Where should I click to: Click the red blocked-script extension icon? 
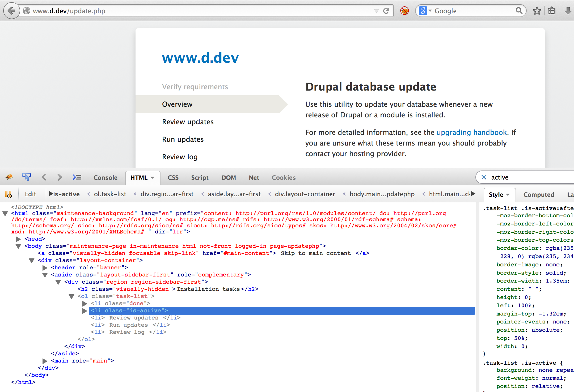(404, 11)
